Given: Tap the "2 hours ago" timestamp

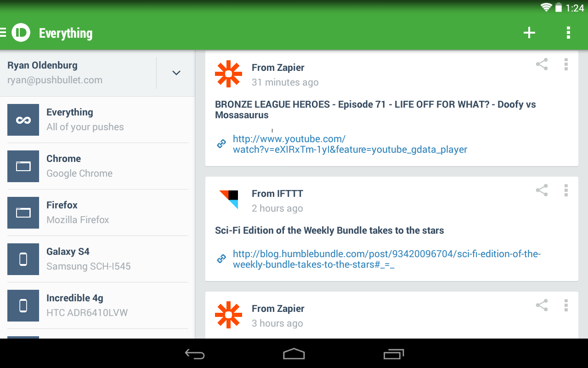Looking at the screenshot, I should pyautogui.click(x=277, y=208).
